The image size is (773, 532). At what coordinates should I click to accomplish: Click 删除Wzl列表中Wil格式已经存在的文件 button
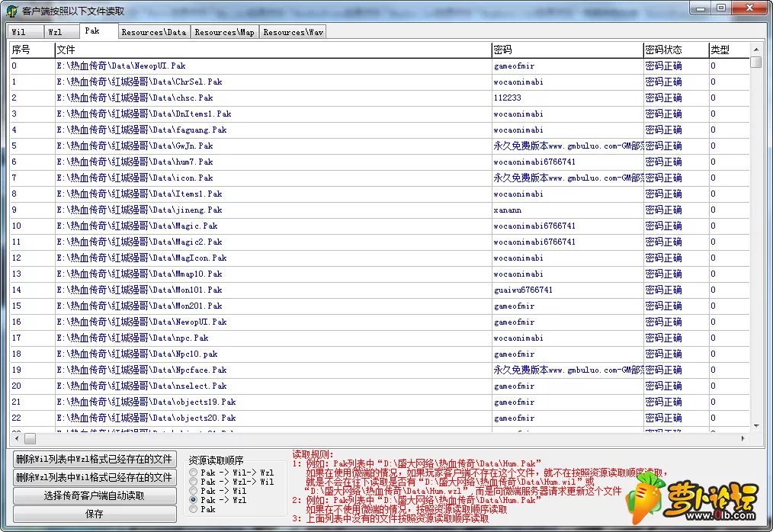[95, 477]
